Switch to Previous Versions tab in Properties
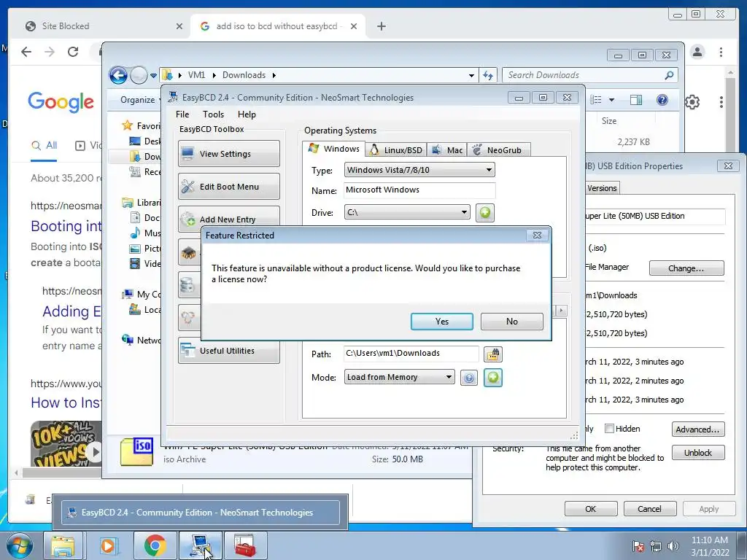The height and width of the screenshot is (560, 747). [602, 188]
